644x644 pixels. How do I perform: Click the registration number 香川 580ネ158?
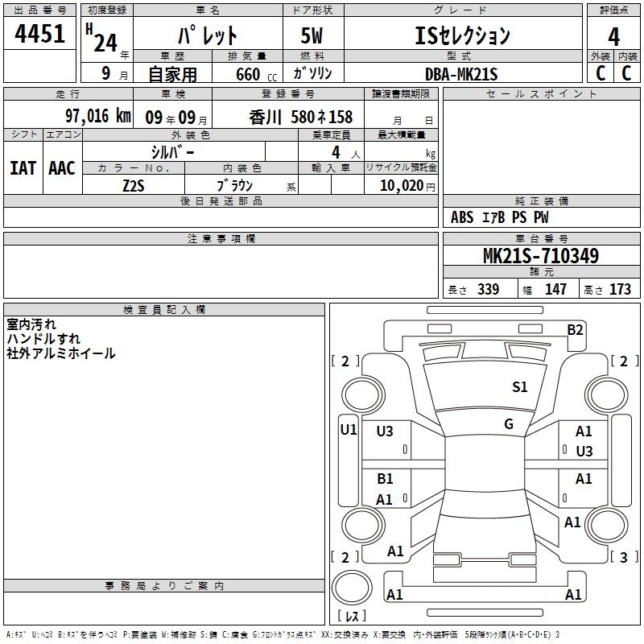click(x=300, y=117)
